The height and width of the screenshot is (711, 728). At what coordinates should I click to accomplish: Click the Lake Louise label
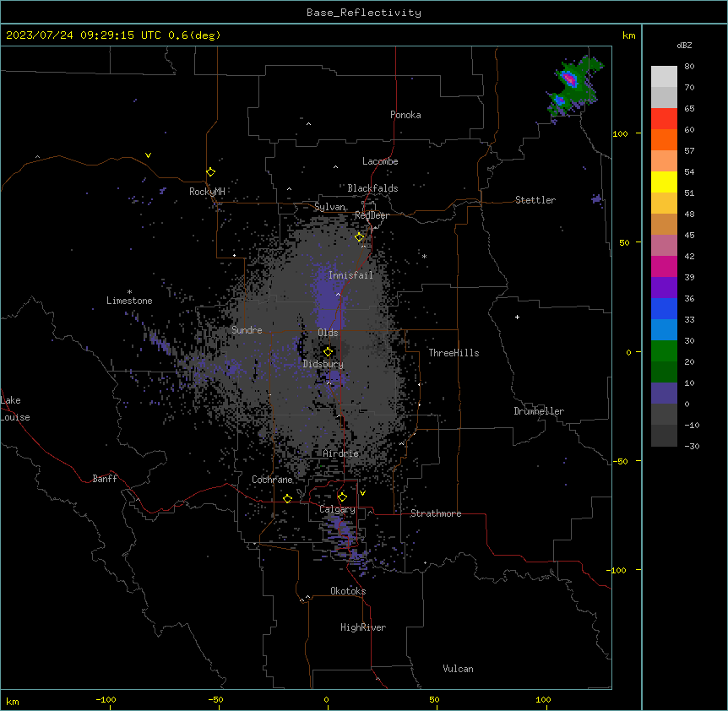click(15, 409)
